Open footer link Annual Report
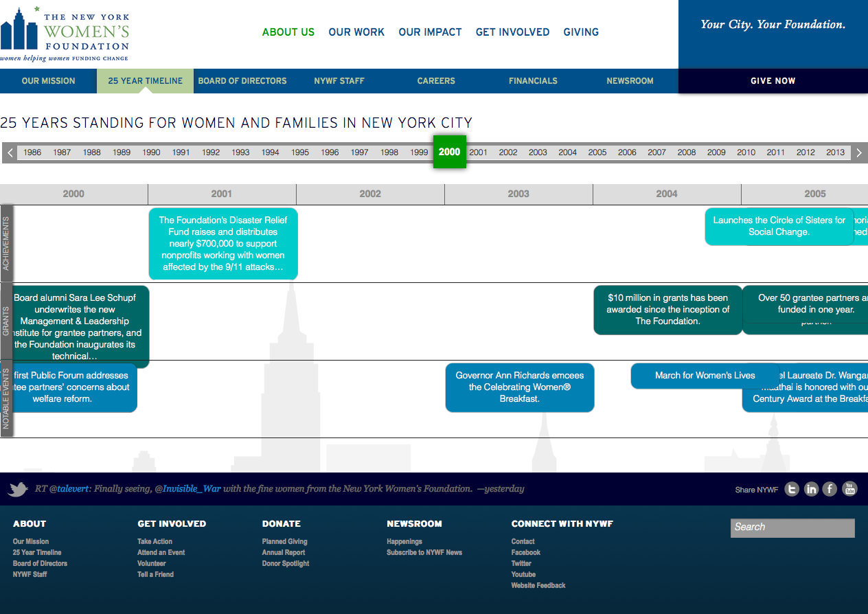Screen dimensions: 868x614 tap(284, 552)
